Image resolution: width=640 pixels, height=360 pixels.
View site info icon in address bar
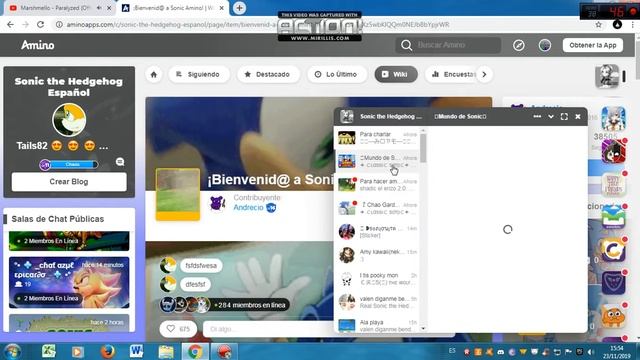coord(59,25)
